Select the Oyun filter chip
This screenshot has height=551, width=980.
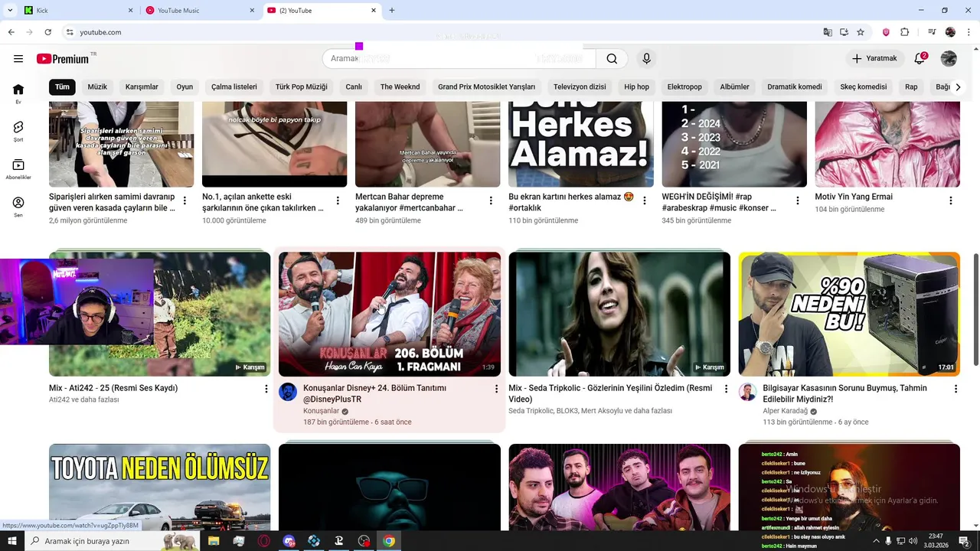[x=185, y=86]
